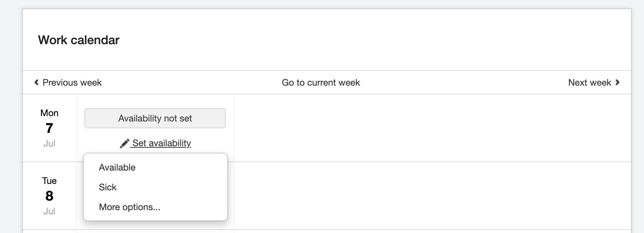The image size is (644, 233).
Task: Open More options... in the menu
Action: 129,207
